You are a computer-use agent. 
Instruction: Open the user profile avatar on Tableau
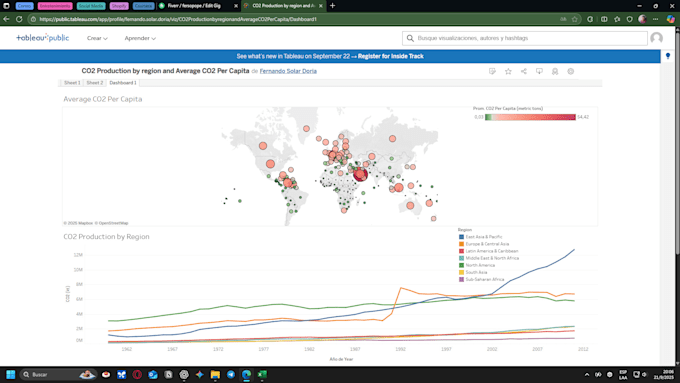pyautogui.click(x=657, y=38)
